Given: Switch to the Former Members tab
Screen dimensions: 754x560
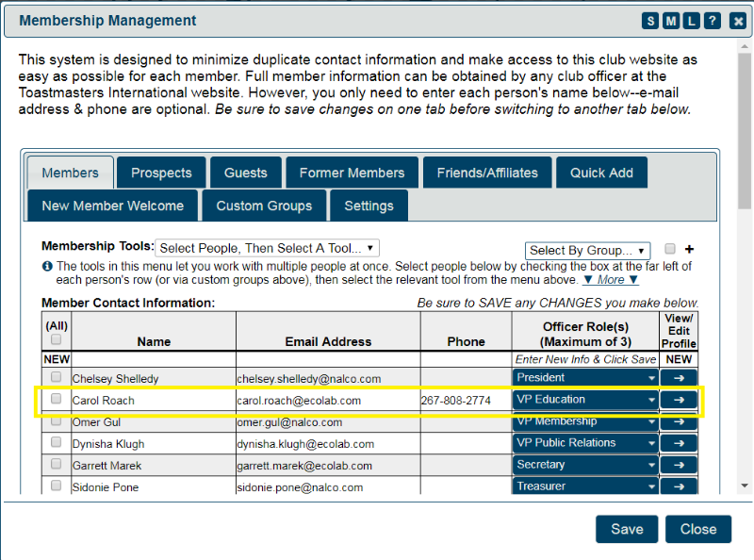Looking at the screenshot, I should [352, 173].
